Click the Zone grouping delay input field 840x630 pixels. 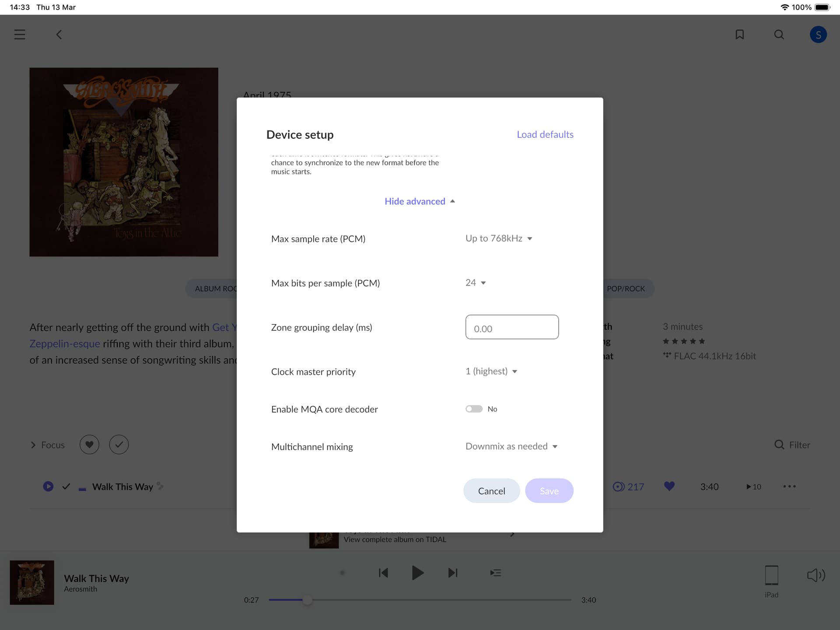[511, 327]
